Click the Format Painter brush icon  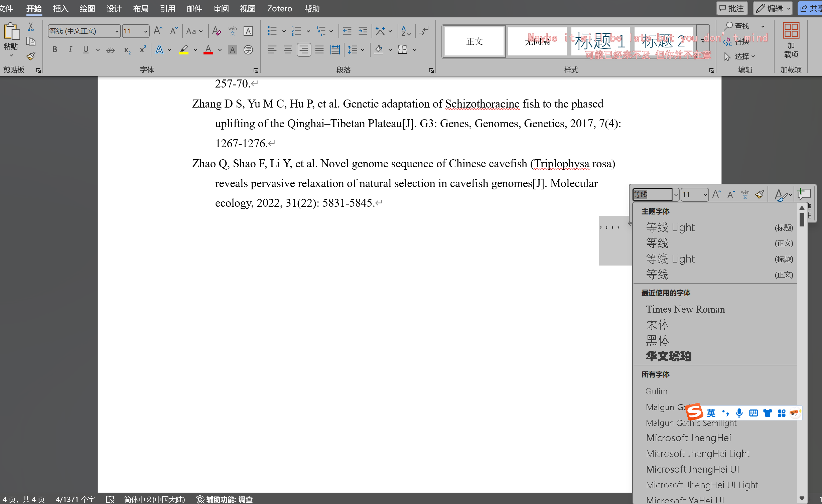click(x=31, y=56)
